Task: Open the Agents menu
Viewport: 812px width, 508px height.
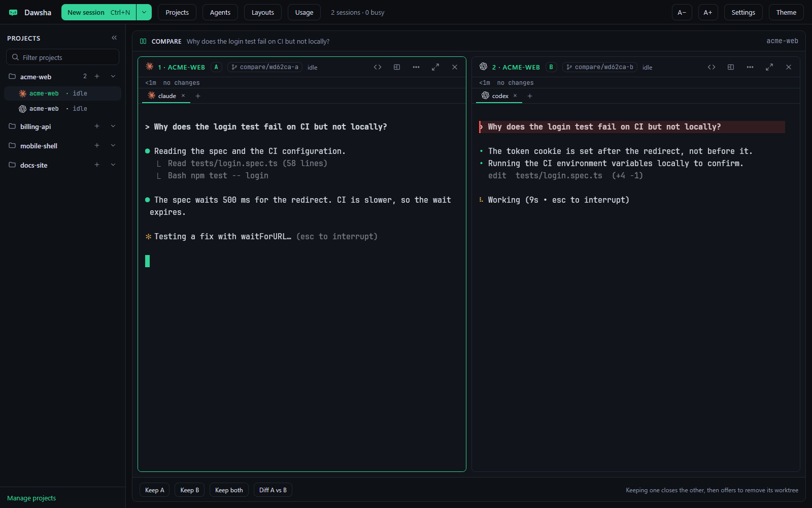Action: point(220,12)
